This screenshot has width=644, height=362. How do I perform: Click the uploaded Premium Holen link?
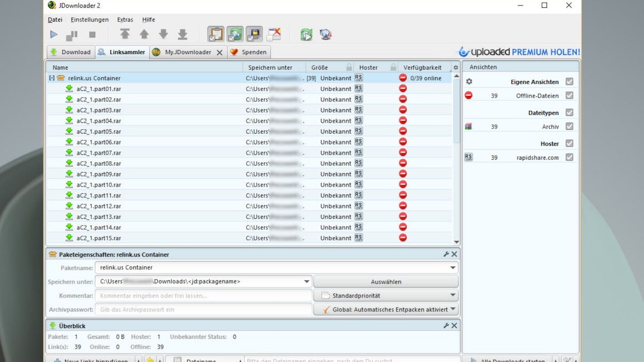pos(519,52)
